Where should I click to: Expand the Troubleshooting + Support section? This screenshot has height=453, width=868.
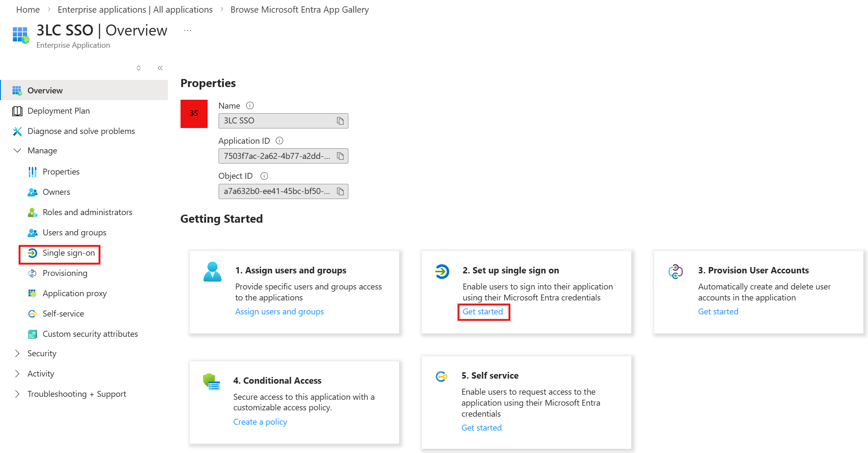[17, 394]
